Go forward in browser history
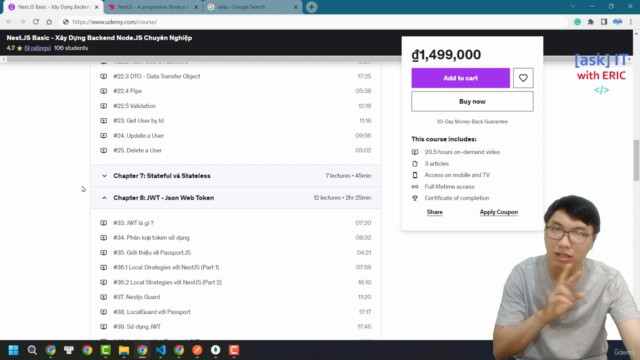 coord(22,22)
